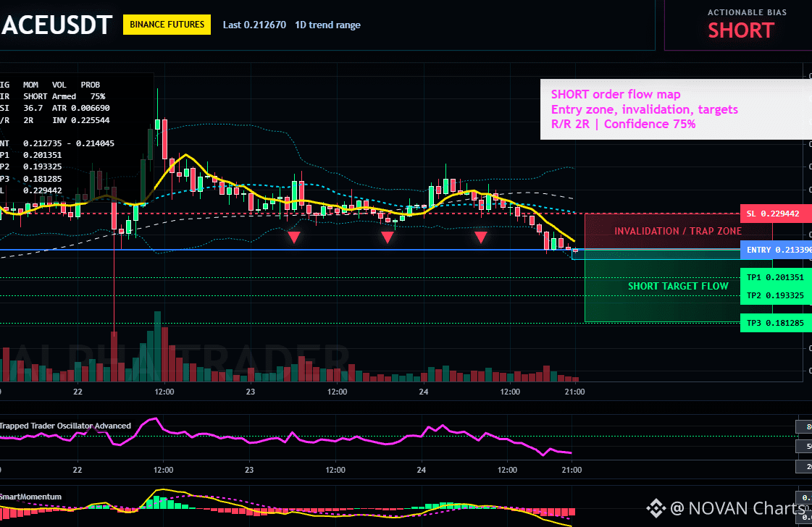Select the red SHORT bias indicator
The width and height of the screenshot is (812, 527).
tap(741, 30)
